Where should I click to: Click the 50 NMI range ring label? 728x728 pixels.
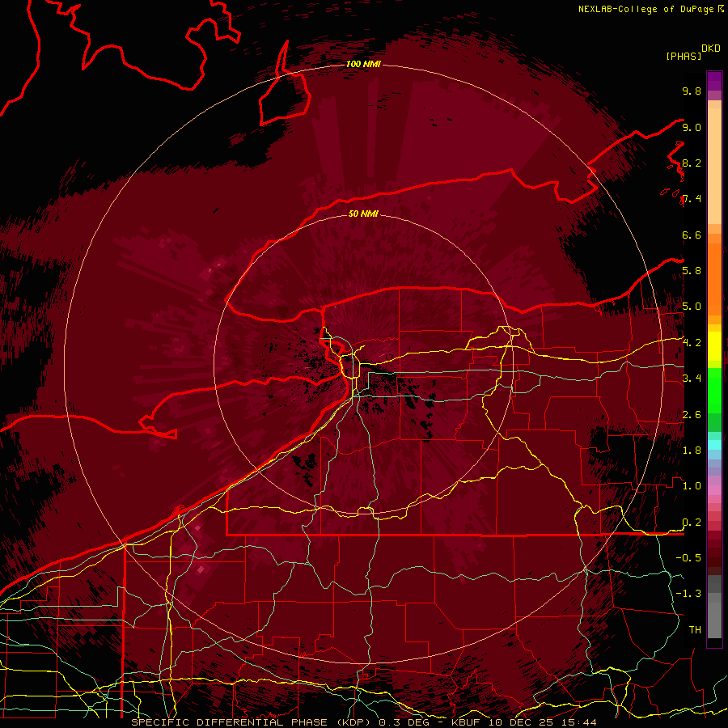click(x=363, y=214)
